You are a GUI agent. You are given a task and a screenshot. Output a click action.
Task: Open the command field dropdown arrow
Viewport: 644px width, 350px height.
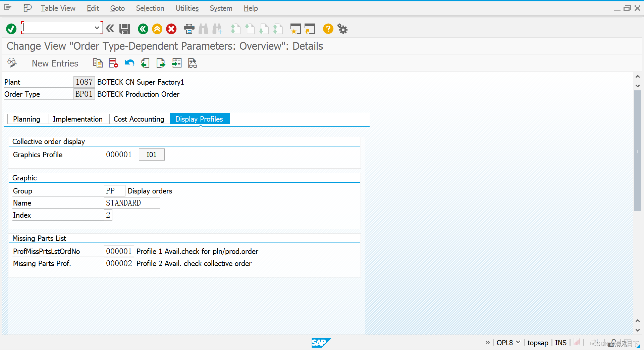[x=97, y=28]
